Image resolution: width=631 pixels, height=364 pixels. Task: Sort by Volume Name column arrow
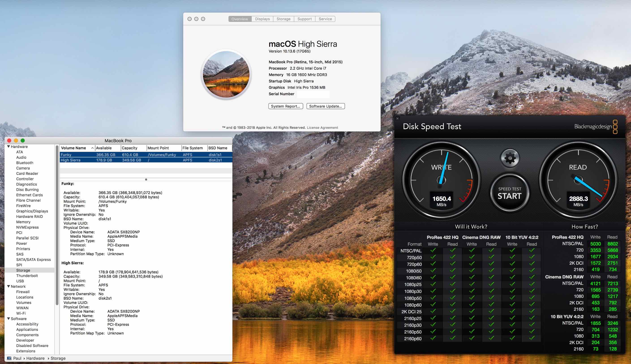pos(92,148)
